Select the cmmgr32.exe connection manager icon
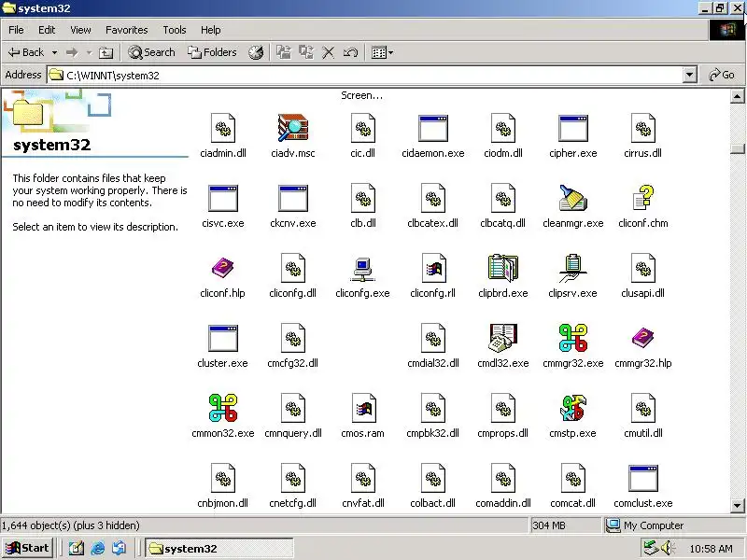 [x=572, y=338]
